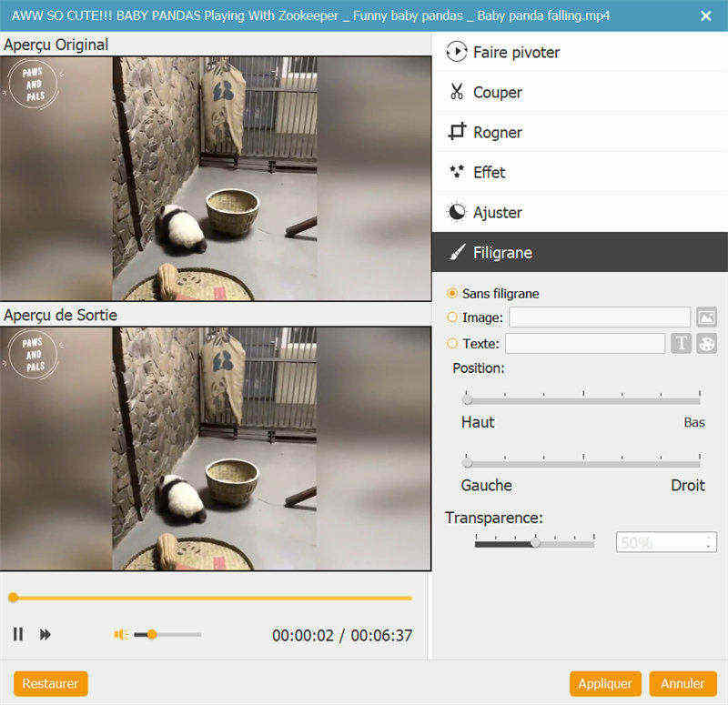Select the 'Texte' watermark radio button
This screenshot has height=705, width=728.
point(452,344)
